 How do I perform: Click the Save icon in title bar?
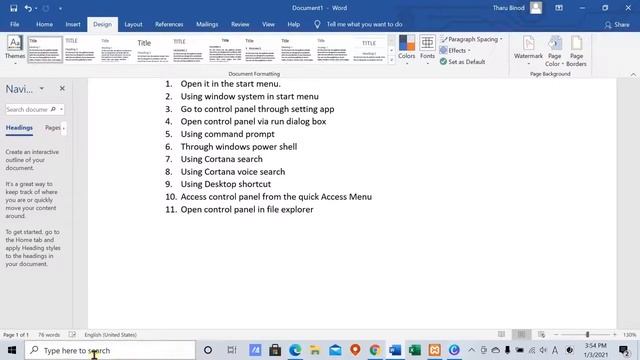coord(13,8)
